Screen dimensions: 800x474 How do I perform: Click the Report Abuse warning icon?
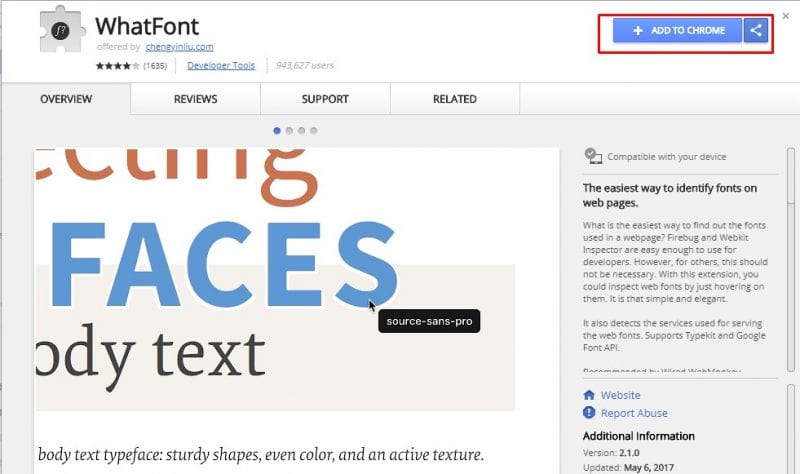[x=589, y=413]
